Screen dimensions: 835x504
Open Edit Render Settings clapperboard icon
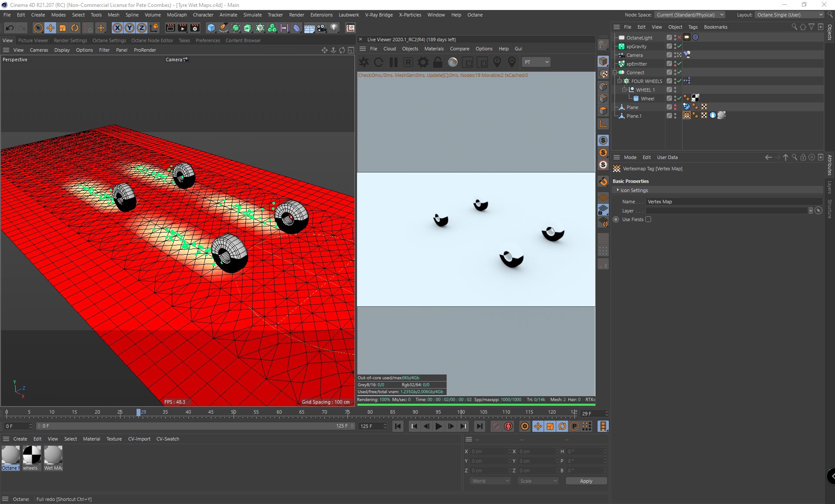click(x=195, y=28)
